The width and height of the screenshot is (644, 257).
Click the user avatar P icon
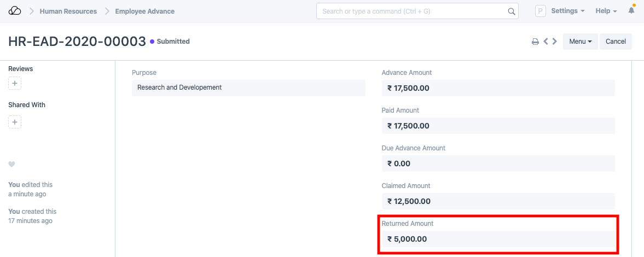[x=541, y=11]
